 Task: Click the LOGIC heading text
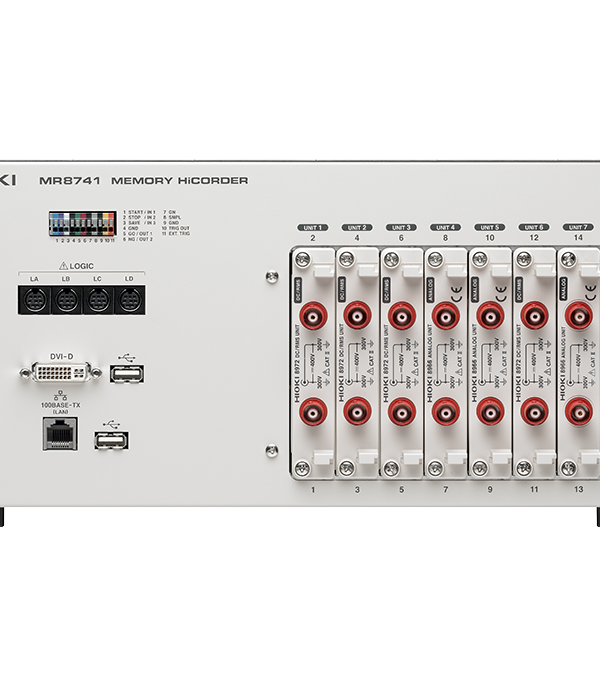pos(81,266)
